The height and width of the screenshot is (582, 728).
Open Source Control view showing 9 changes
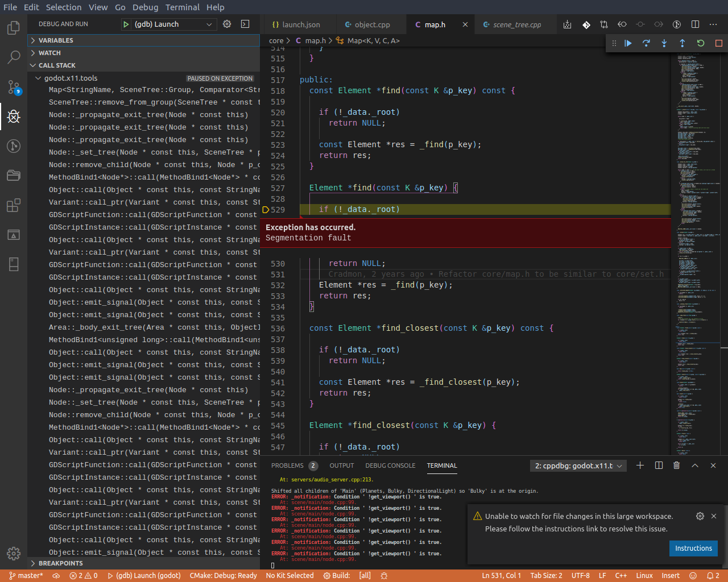click(x=14, y=86)
